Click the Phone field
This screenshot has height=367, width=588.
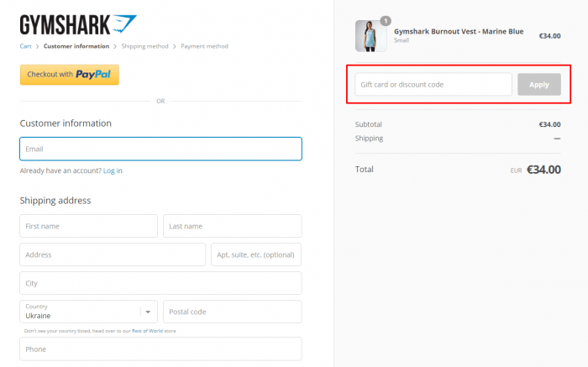pos(160,349)
